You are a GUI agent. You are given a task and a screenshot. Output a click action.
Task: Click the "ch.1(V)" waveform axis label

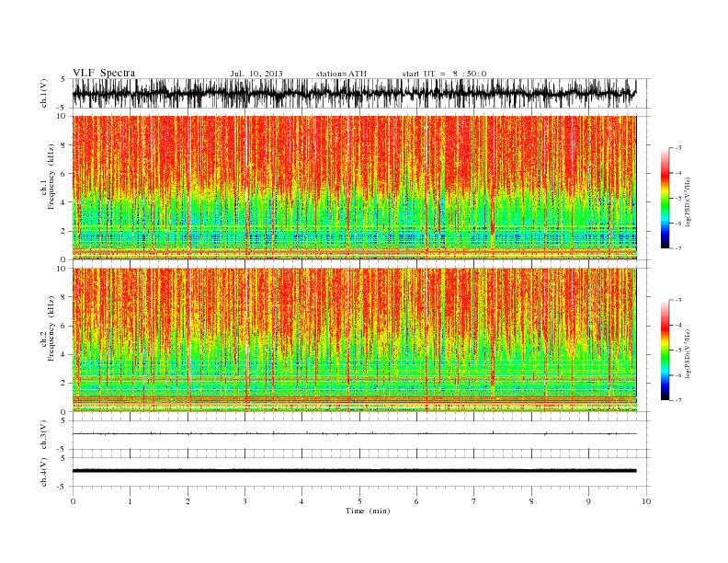[44, 94]
